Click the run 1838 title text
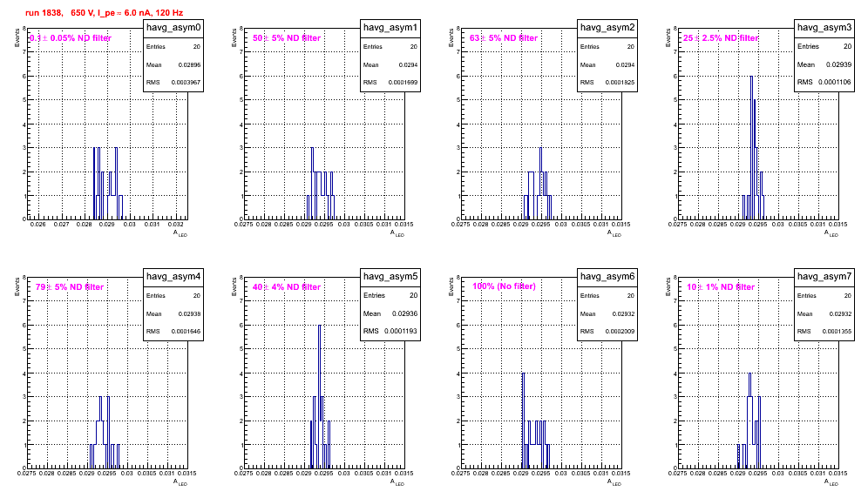The width and height of the screenshot is (868, 498). pyautogui.click(x=104, y=13)
